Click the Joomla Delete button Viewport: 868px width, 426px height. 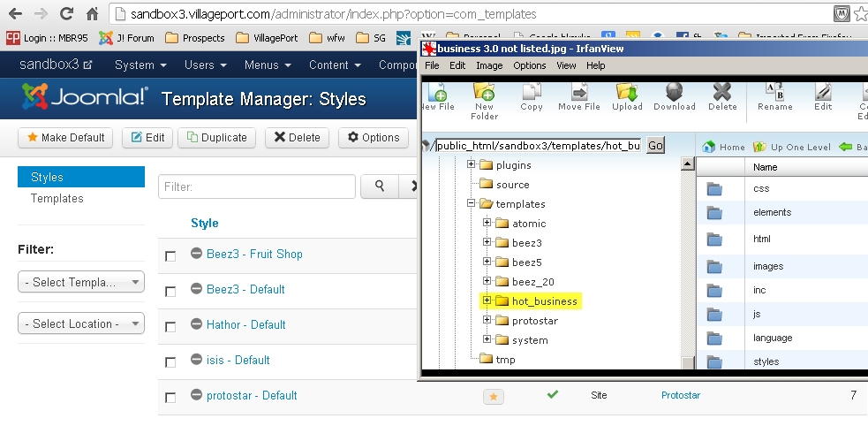coord(297,137)
